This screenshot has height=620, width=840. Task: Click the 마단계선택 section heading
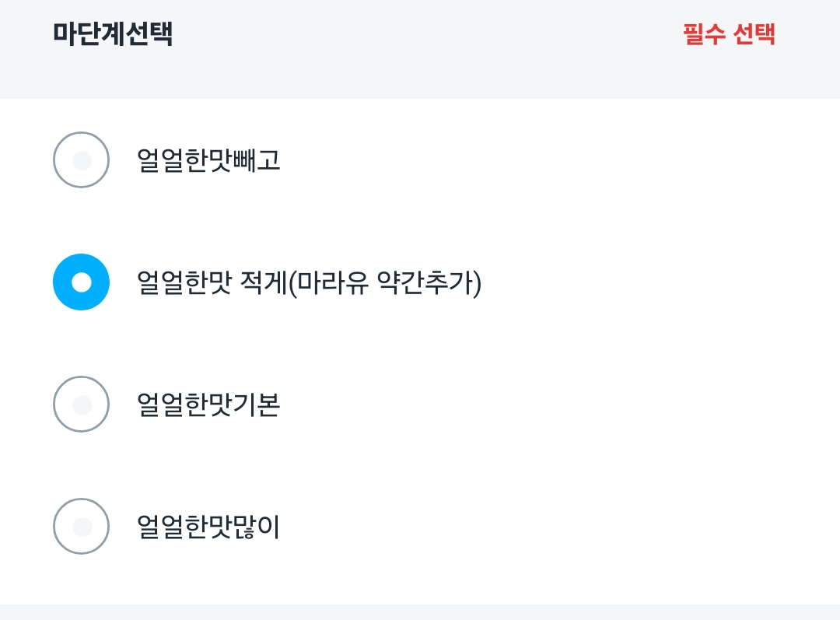(x=113, y=34)
